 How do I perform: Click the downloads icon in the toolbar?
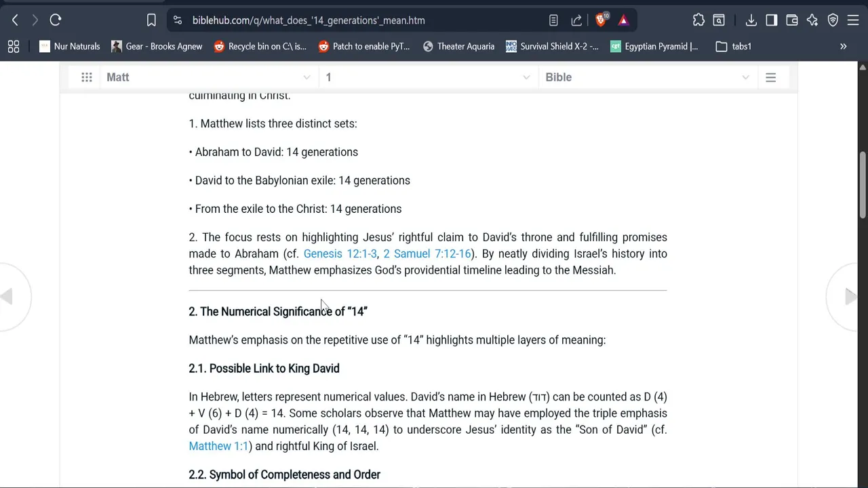pyautogui.click(x=751, y=20)
